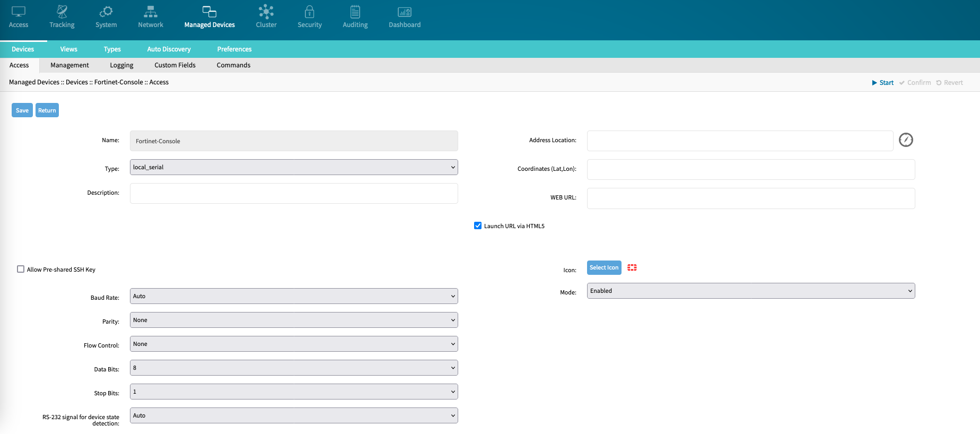
Task: Open the Parity dropdown
Action: click(294, 320)
